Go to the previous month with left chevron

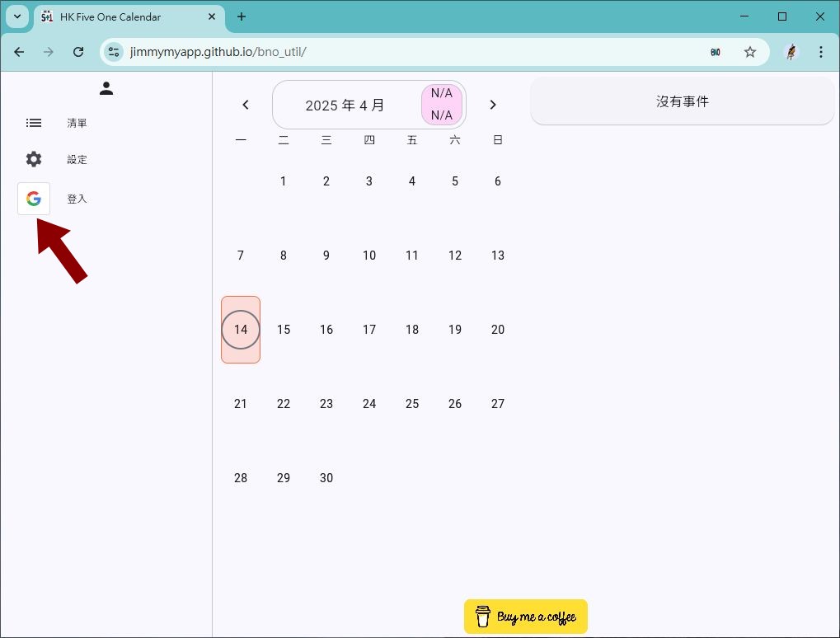pyautogui.click(x=246, y=105)
